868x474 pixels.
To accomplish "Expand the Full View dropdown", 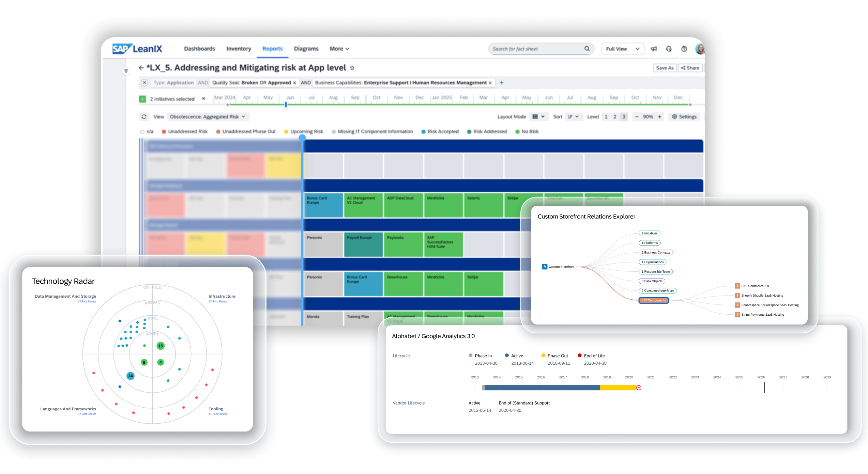I will pyautogui.click(x=623, y=49).
